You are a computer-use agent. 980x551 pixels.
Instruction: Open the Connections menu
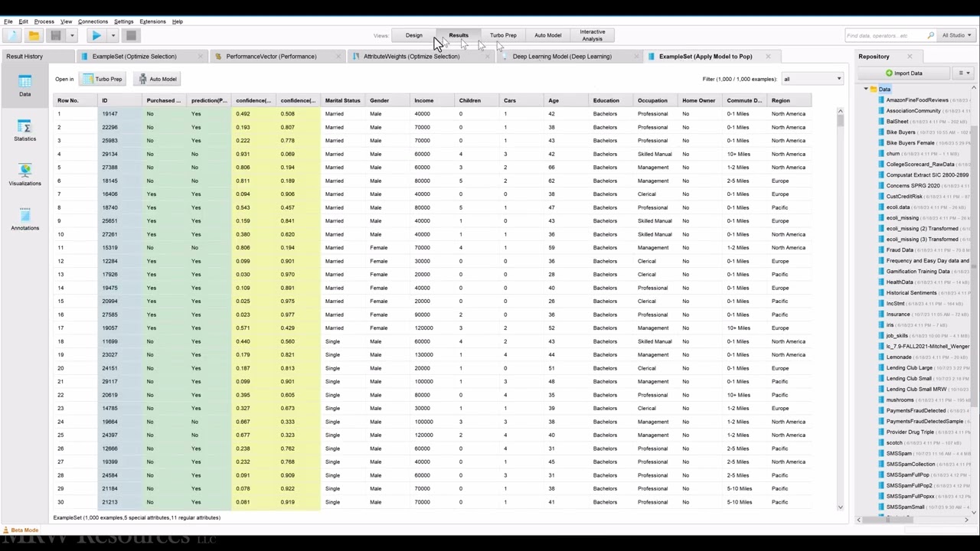pyautogui.click(x=93, y=21)
